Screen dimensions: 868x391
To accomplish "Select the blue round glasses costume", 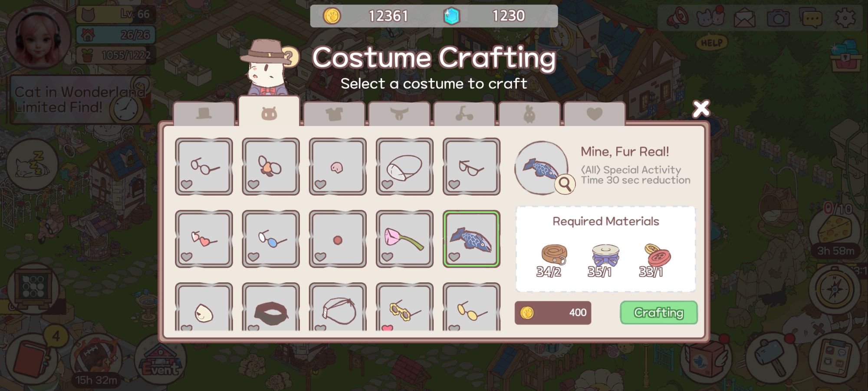I will click(x=271, y=239).
